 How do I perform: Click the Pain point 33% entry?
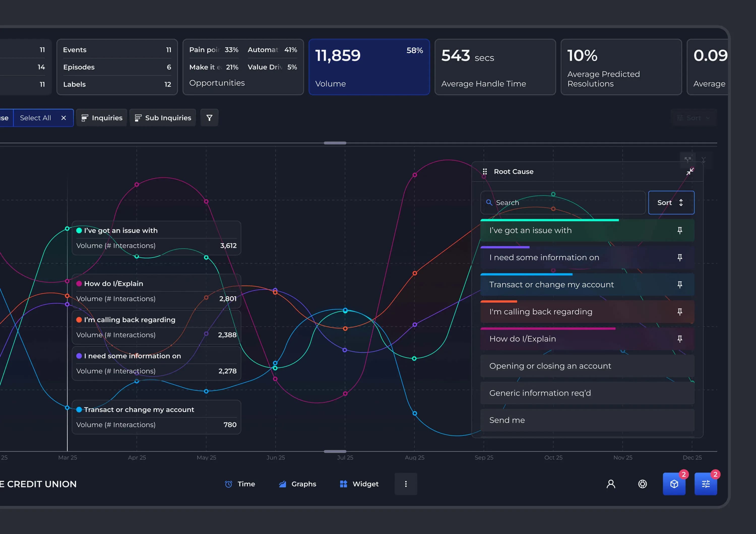214,50
